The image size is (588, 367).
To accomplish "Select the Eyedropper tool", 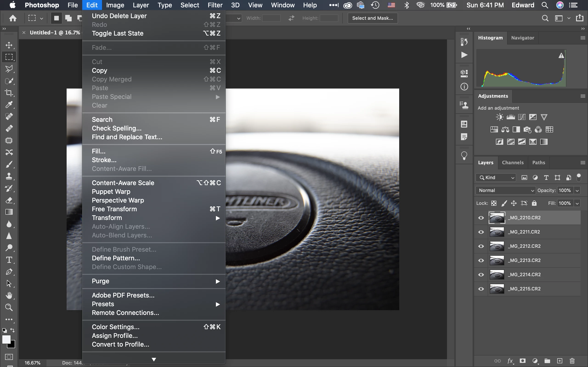I will pyautogui.click(x=9, y=105).
